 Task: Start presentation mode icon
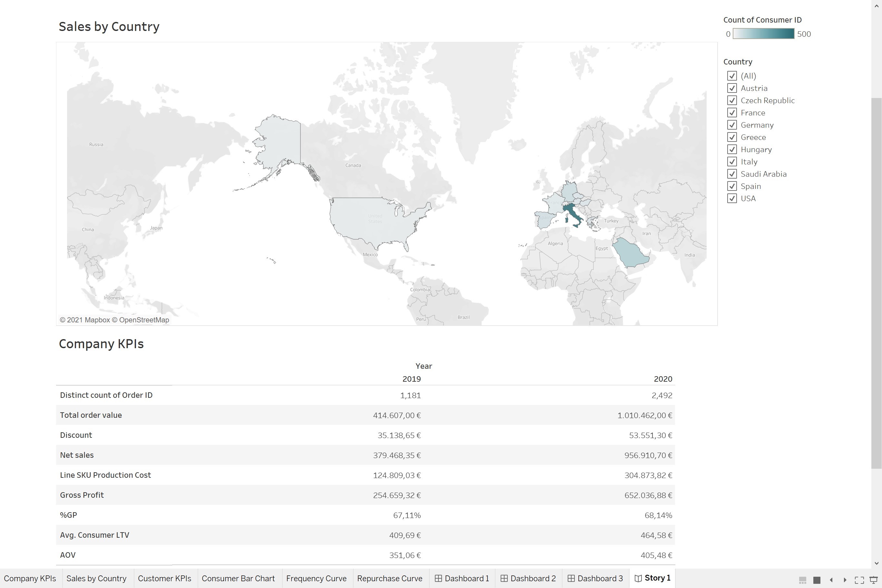point(873,580)
